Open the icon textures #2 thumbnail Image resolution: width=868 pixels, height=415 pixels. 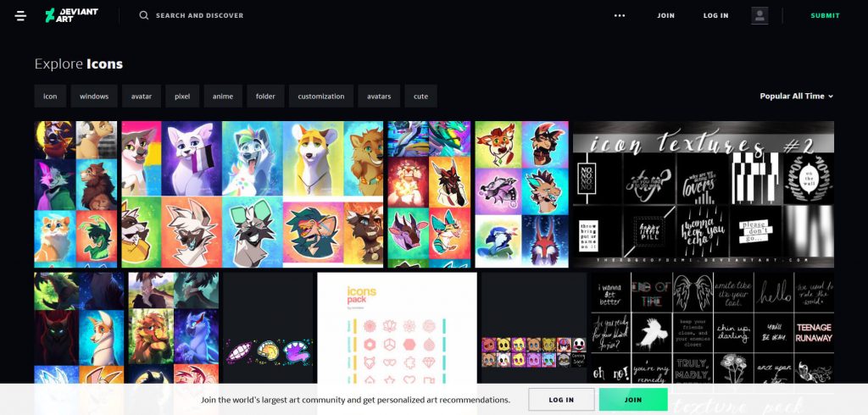tap(703, 194)
